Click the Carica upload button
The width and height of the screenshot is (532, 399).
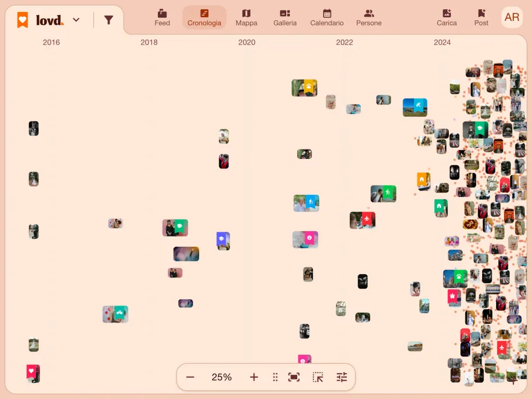(x=446, y=18)
